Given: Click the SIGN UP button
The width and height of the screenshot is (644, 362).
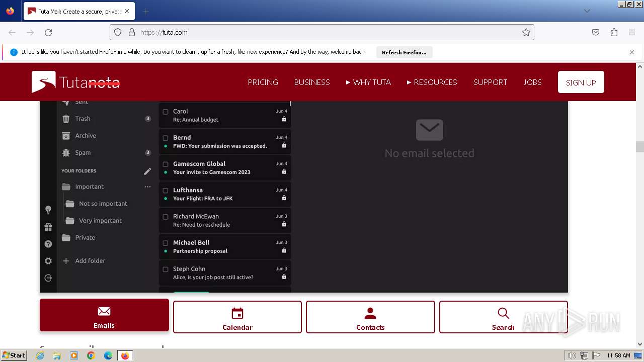Looking at the screenshot, I should 581,82.
